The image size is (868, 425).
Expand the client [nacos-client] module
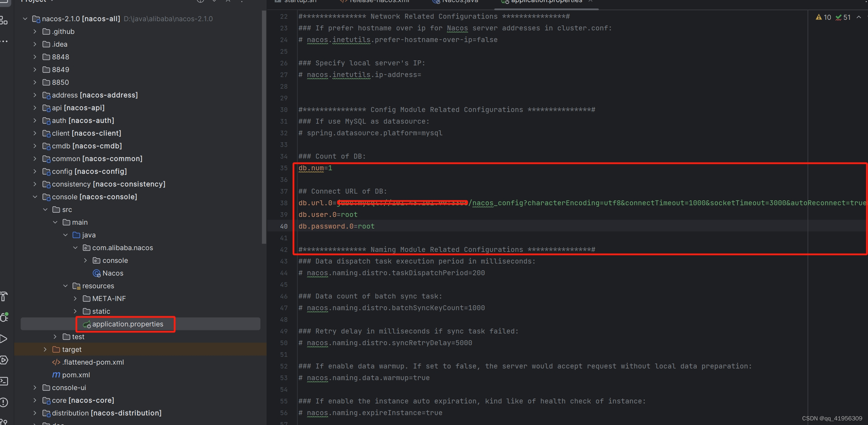click(x=35, y=133)
